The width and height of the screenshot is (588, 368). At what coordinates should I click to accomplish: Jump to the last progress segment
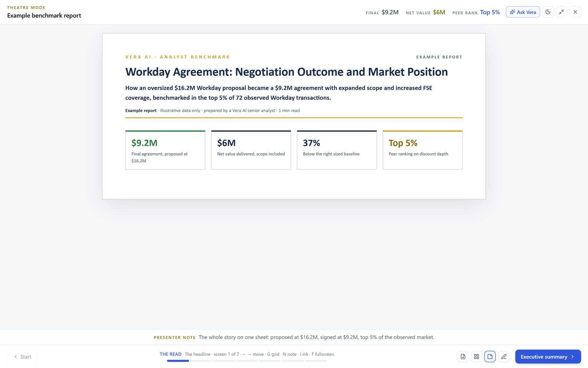[x=316, y=361]
